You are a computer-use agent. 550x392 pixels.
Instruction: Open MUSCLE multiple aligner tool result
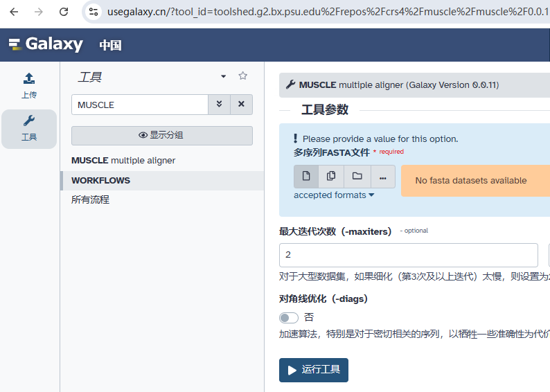pyautogui.click(x=123, y=160)
